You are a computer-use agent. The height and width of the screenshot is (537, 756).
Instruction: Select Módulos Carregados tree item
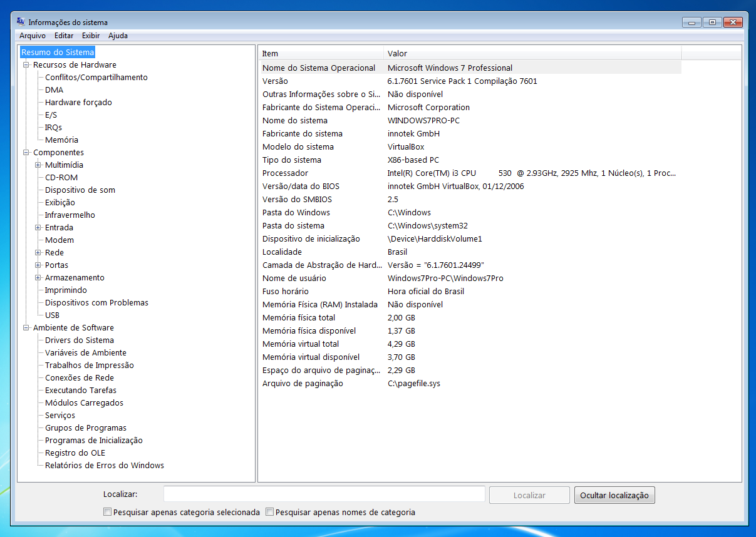pyautogui.click(x=84, y=402)
